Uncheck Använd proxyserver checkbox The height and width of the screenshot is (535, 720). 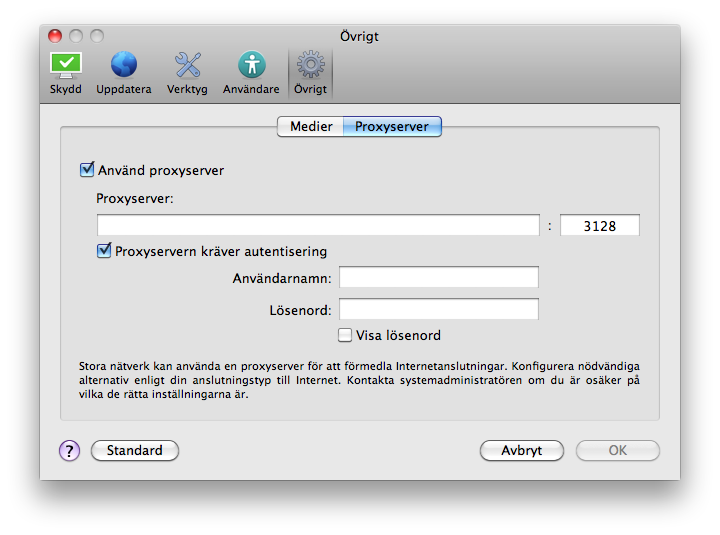(x=87, y=169)
